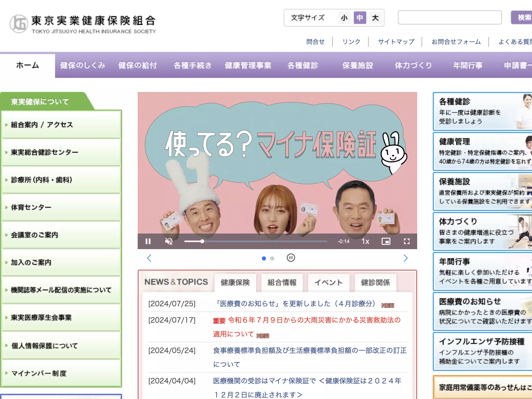The width and height of the screenshot is (532, 399).
Task: Enter fullscreen for the banner video
Action: click(407, 241)
